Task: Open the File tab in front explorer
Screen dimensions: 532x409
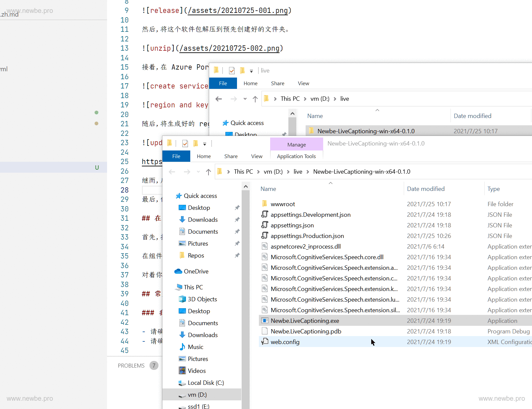Action: [x=176, y=156]
